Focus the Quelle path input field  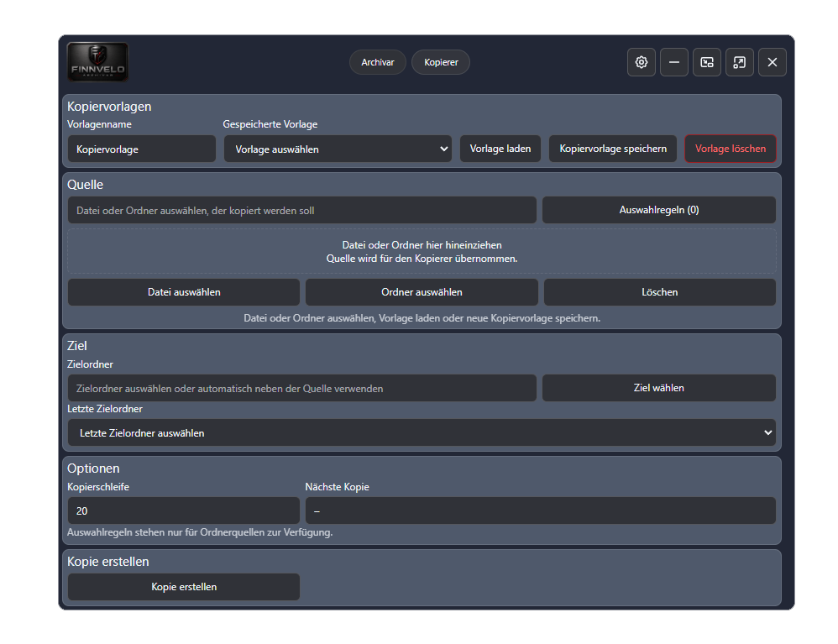tap(302, 210)
